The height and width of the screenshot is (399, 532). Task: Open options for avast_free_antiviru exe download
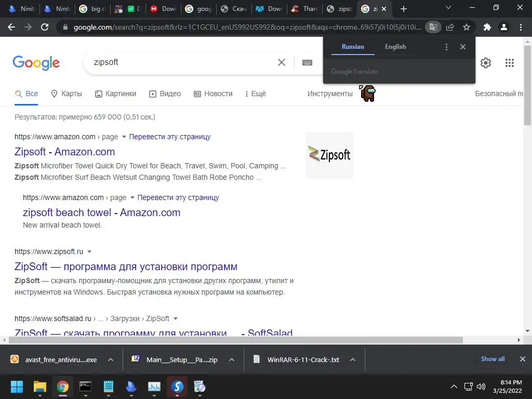click(x=111, y=360)
